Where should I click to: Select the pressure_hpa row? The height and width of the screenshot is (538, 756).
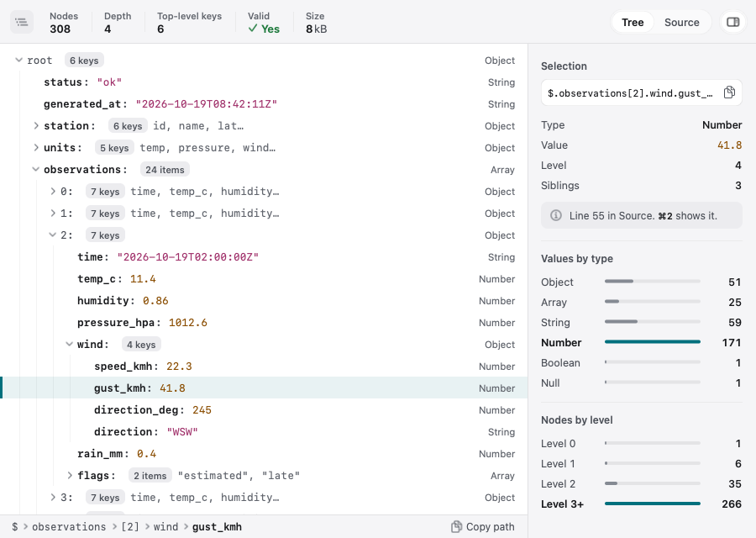[264, 322]
